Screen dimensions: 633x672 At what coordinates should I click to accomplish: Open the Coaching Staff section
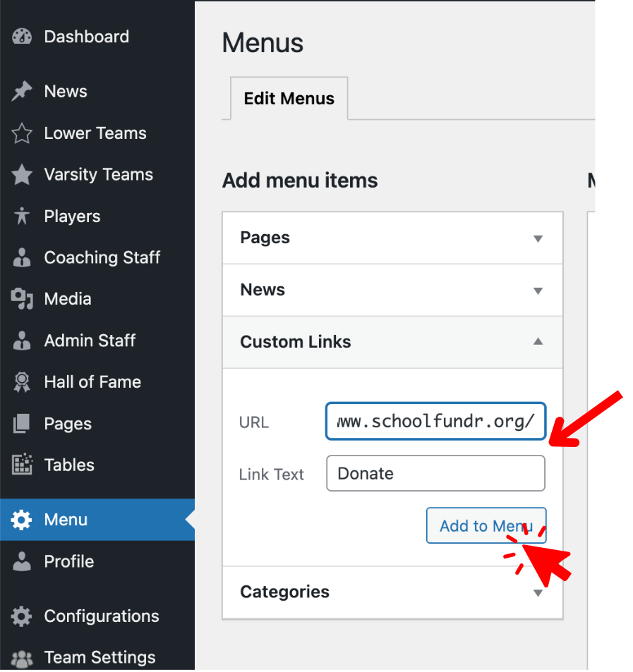point(21,257)
